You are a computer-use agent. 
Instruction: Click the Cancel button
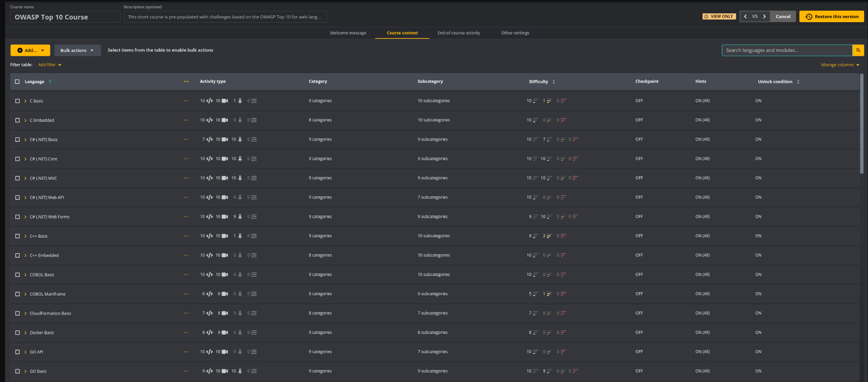(x=783, y=17)
